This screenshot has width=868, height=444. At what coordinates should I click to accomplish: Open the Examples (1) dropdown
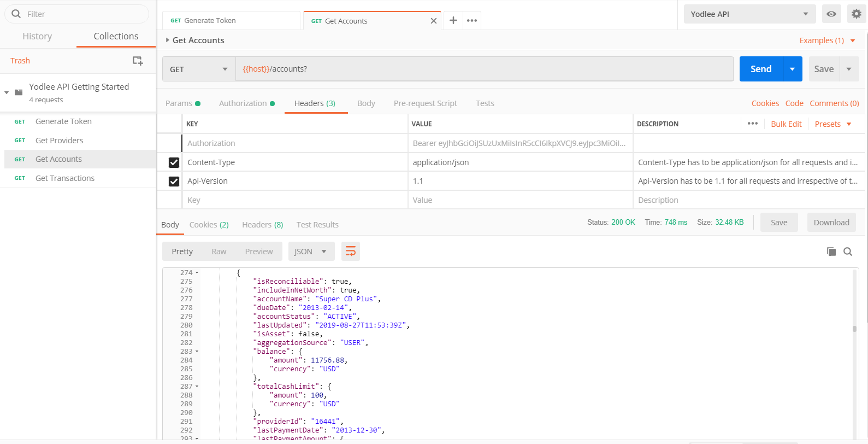point(828,40)
